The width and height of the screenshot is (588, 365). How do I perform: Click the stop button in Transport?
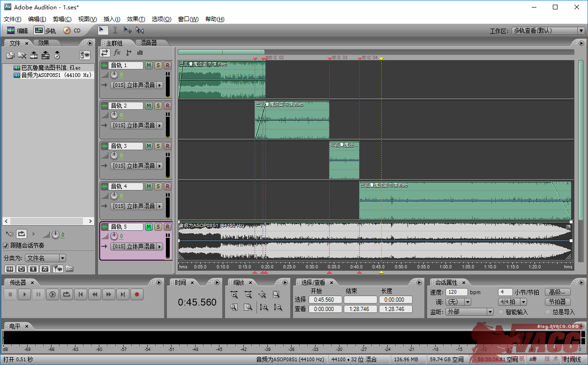pyautogui.click(x=10, y=295)
